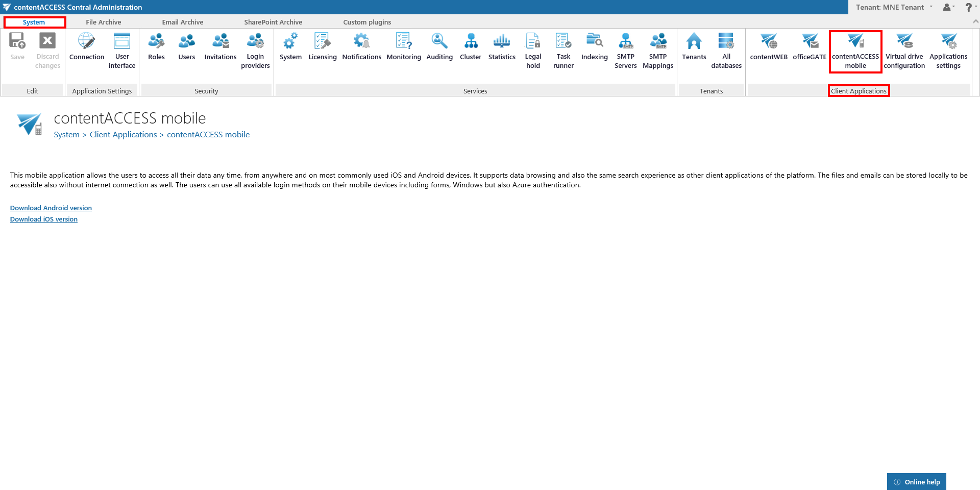
Task: Open the System services icon
Action: pyautogui.click(x=290, y=47)
